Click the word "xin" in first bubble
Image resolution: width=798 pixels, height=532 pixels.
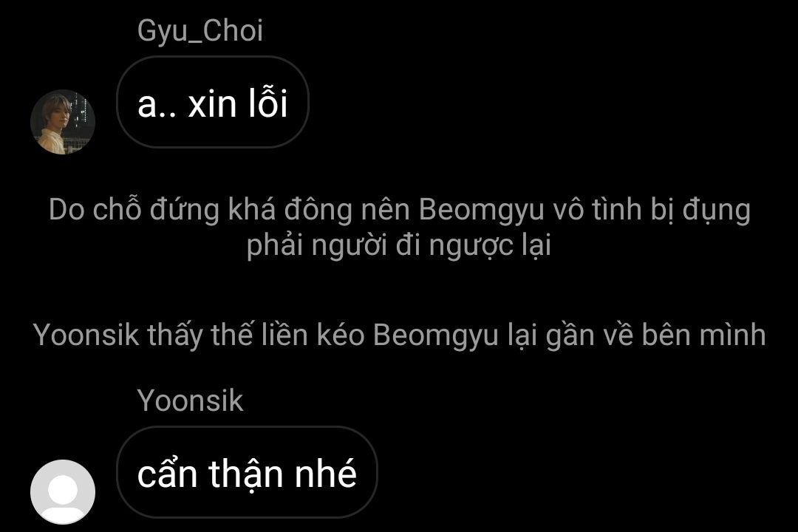212,104
